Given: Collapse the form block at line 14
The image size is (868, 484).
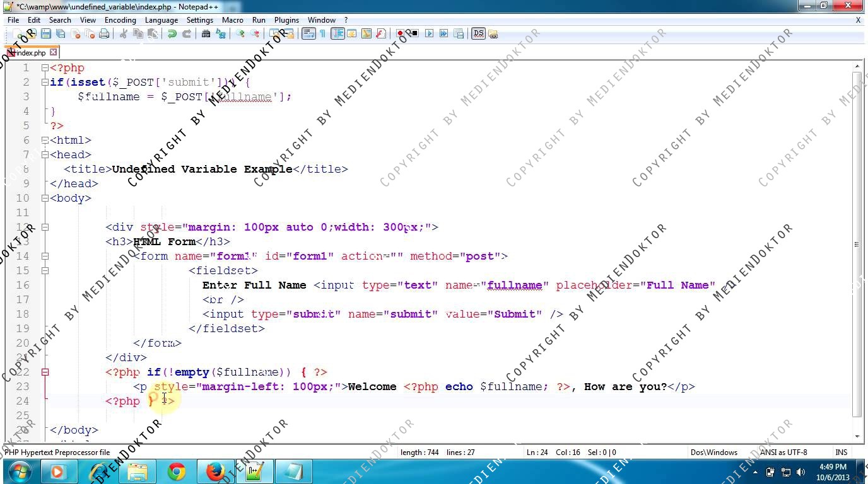Looking at the screenshot, I should (45, 256).
